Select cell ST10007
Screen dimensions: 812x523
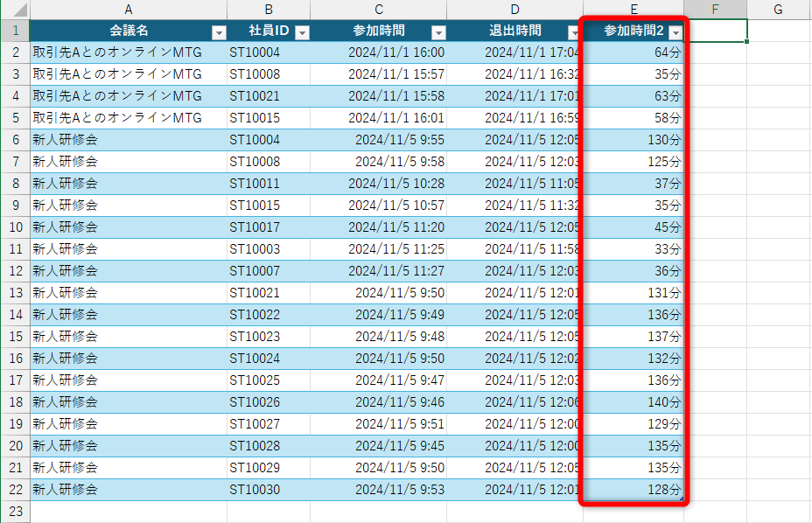click(269, 271)
